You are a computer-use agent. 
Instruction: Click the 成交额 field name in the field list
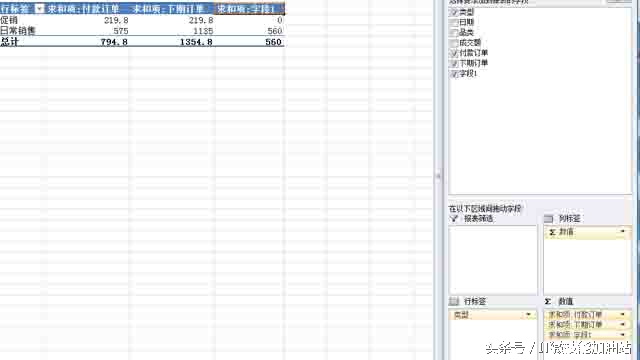[470, 43]
